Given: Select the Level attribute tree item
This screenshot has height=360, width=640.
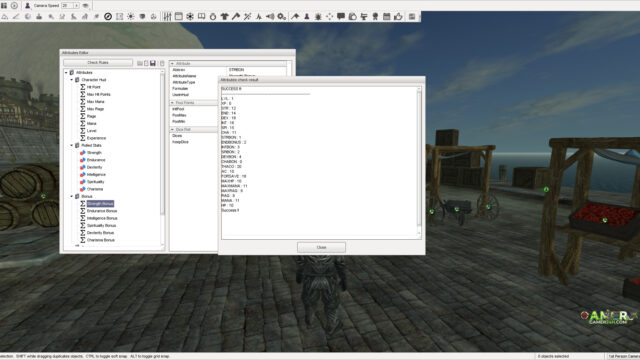Looking at the screenshot, I should pos(91,131).
